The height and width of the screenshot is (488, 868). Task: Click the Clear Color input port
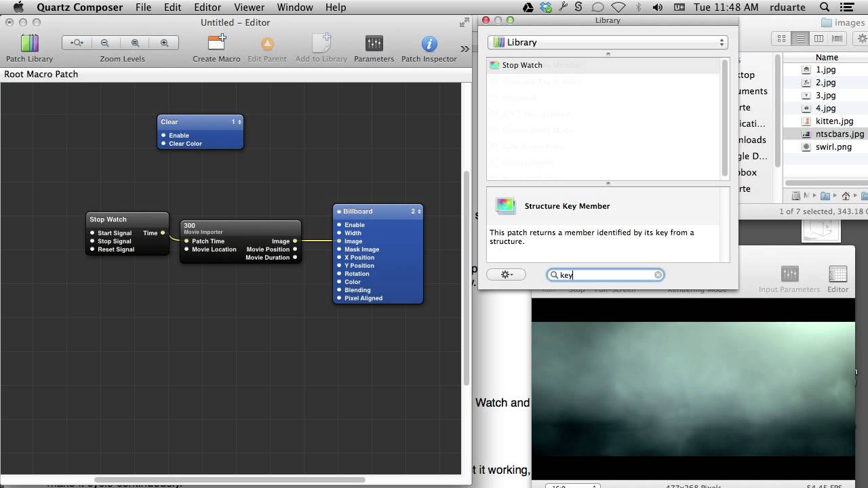coord(163,144)
